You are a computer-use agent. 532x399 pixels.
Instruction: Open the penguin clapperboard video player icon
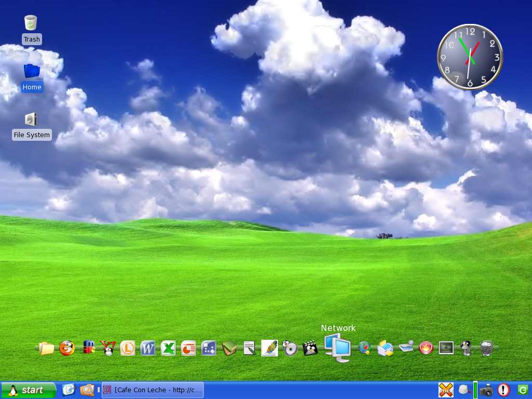pyautogui.click(x=310, y=348)
